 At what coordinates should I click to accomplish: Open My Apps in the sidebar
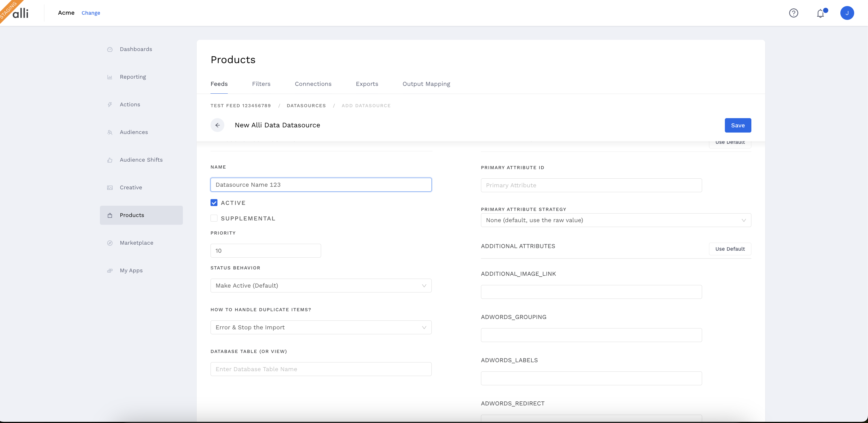(141, 270)
